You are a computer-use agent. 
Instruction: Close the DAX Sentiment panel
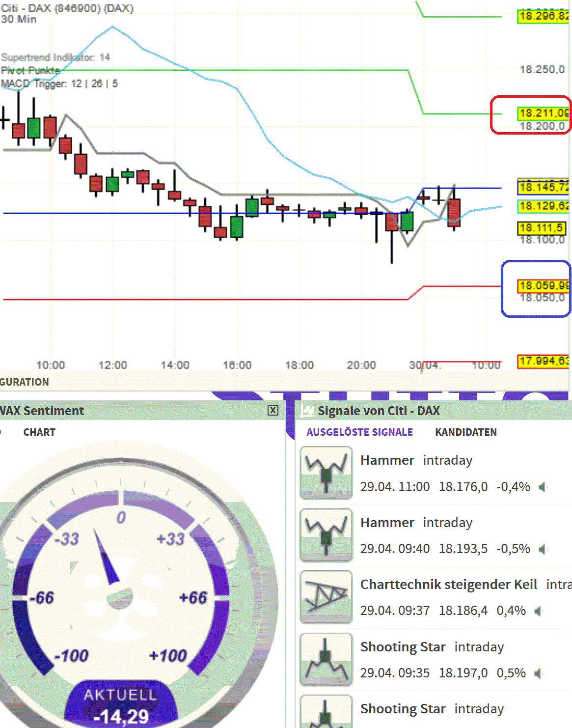click(273, 411)
